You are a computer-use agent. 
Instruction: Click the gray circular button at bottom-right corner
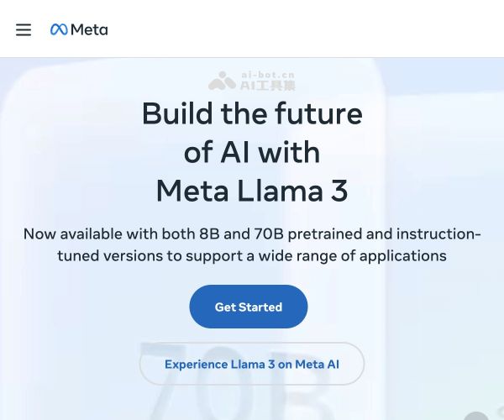pos(476,417)
